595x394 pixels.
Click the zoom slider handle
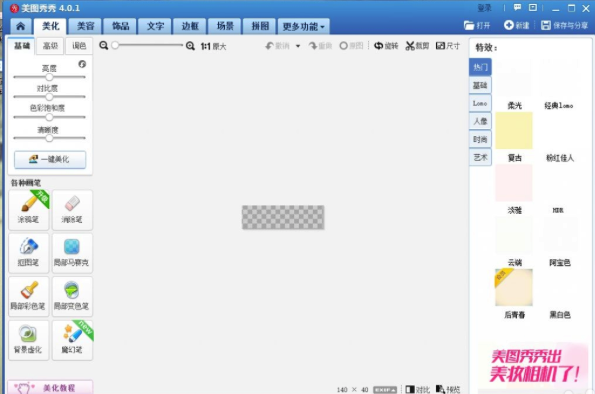point(115,45)
